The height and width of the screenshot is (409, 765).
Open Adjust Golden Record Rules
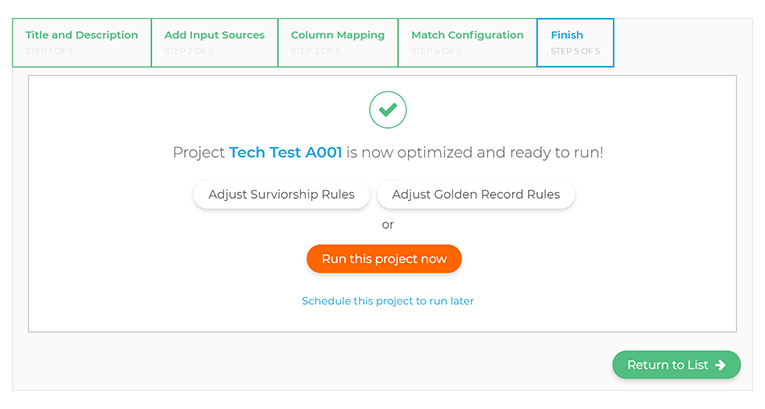pos(476,194)
